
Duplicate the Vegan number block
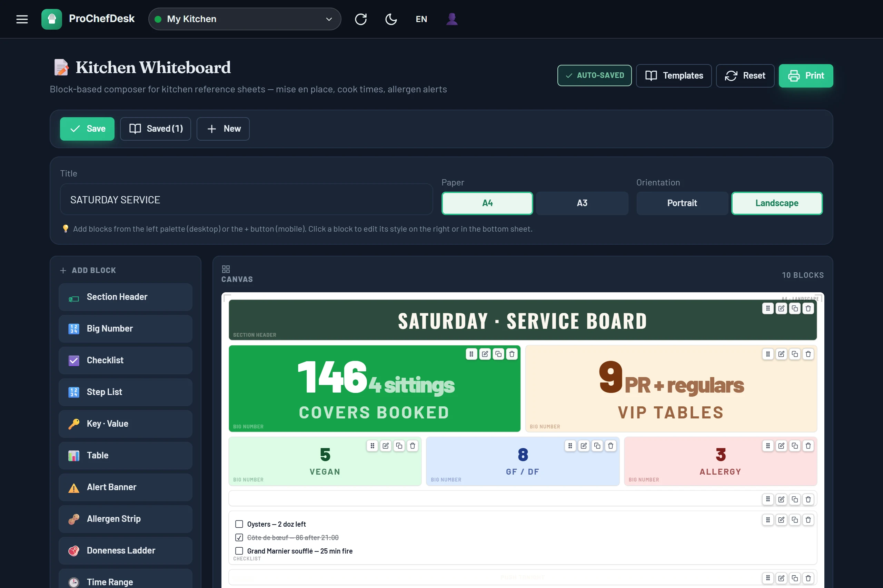point(399,446)
